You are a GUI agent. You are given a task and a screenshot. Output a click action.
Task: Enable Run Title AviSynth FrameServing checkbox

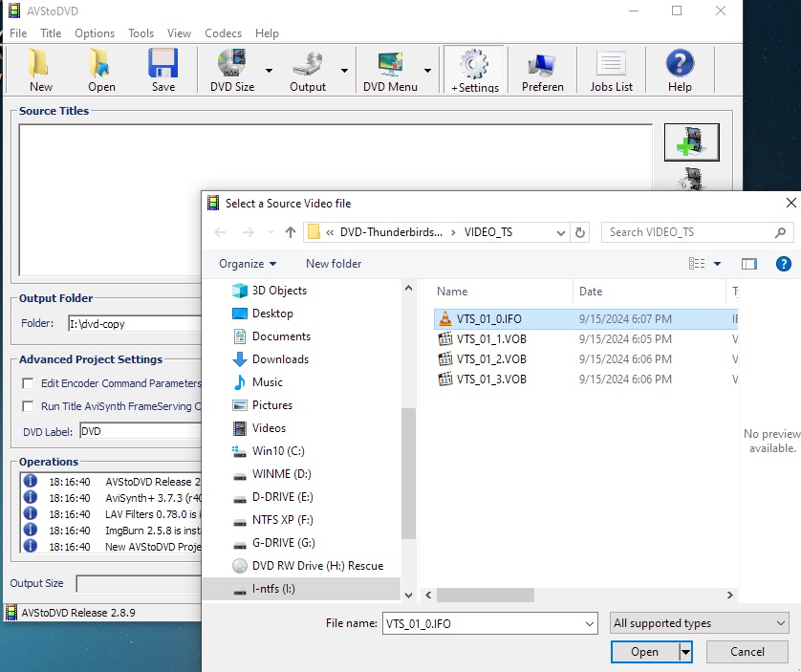coord(28,406)
